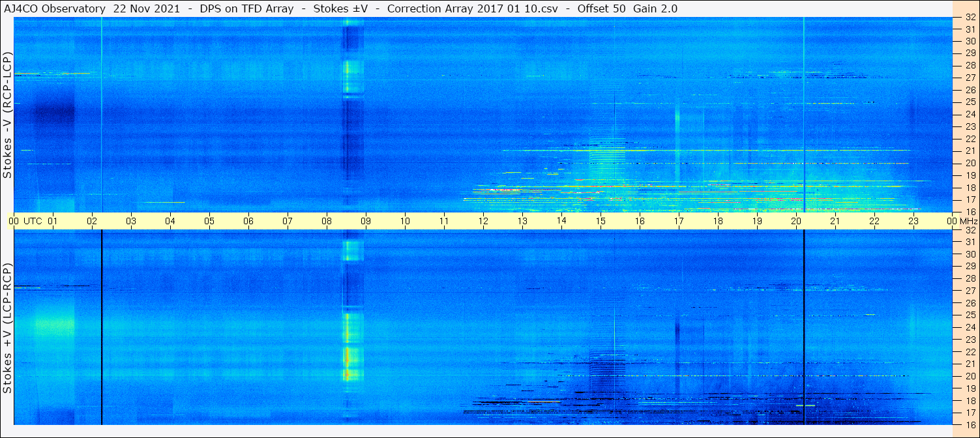Select the 22 hour time marker
980x438 pixels.
click(x=874, y=221)
